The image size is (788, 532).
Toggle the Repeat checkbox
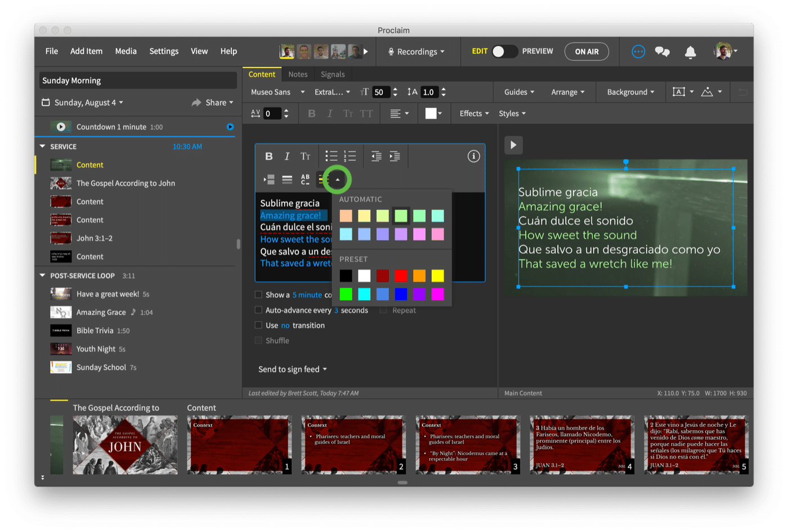(x=383, y=310)
